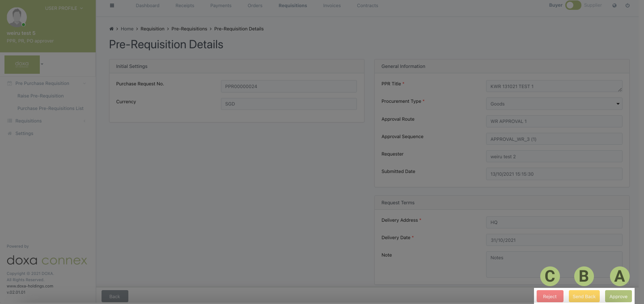Click the power logout icon
This screenshot has width=644, height=304.
(x=627, y=5)
